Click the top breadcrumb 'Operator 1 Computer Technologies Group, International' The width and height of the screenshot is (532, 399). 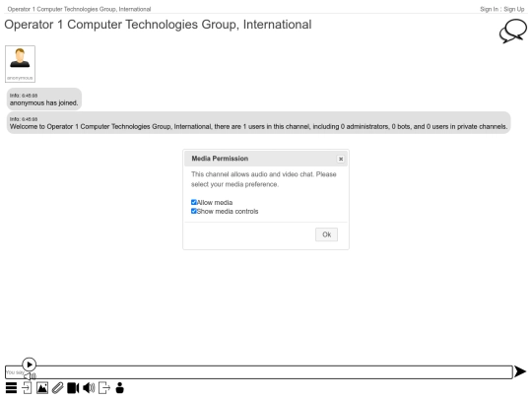coord(79,9)
